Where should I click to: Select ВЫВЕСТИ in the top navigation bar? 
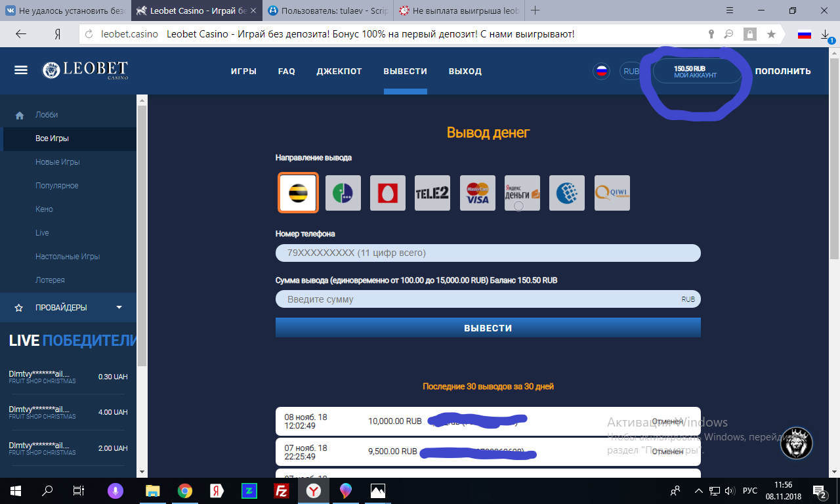click(406, 71)
